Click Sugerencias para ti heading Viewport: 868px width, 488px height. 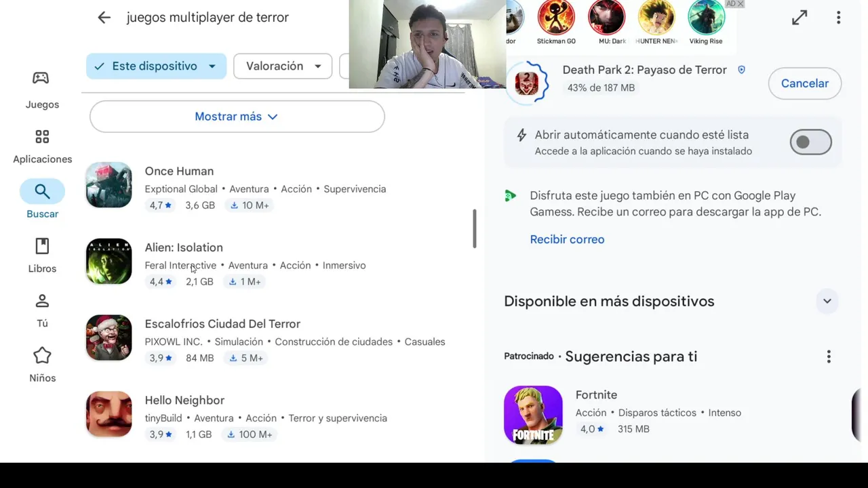coord(631,357)
